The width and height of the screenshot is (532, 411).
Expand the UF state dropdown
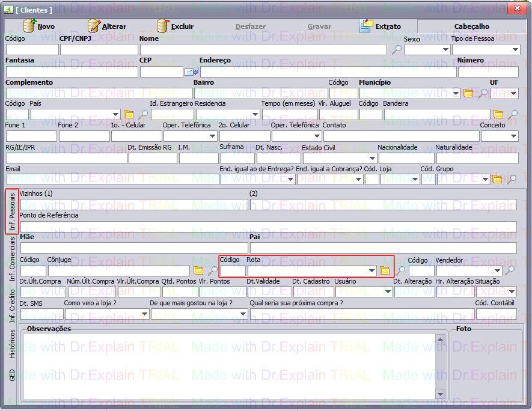pos(513,93)
